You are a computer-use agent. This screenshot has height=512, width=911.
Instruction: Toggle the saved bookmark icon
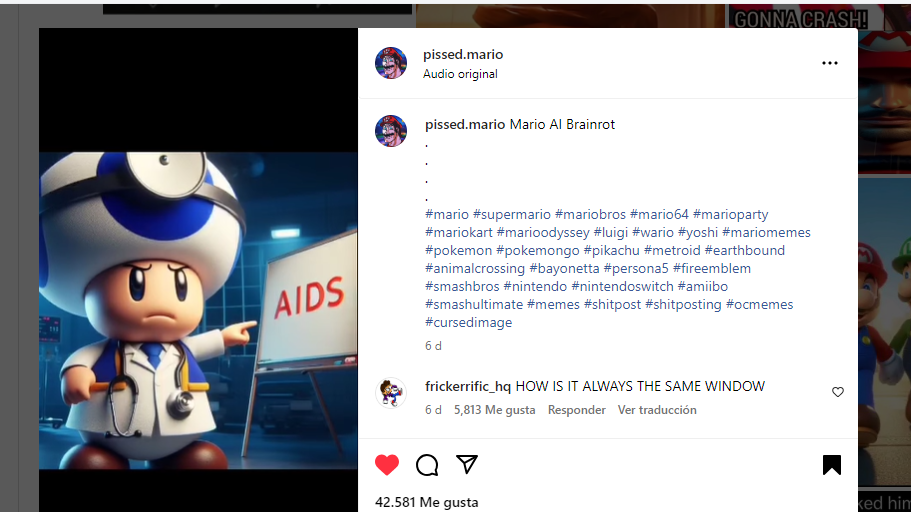click(831, 465)
